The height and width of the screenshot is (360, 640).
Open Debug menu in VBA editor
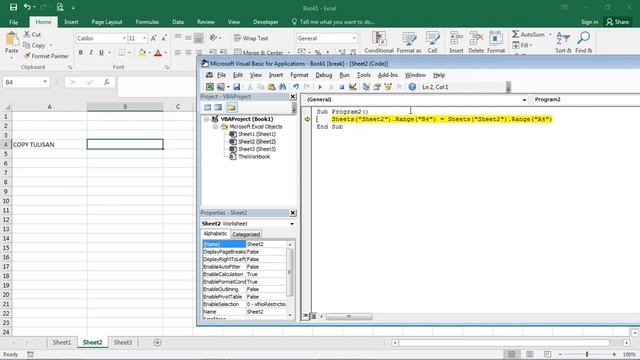tap(324, 75)
